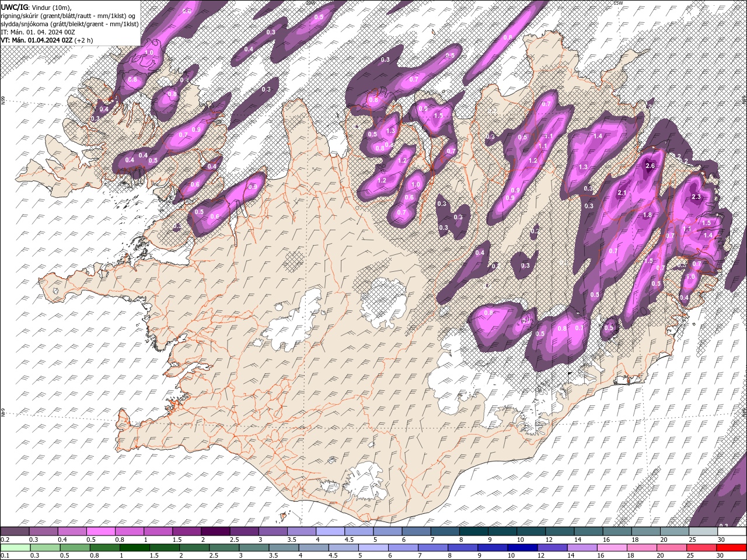Select the bottom-row pink swatch for 16–18 mm
The image size is (747, 560).
point(612,548)
